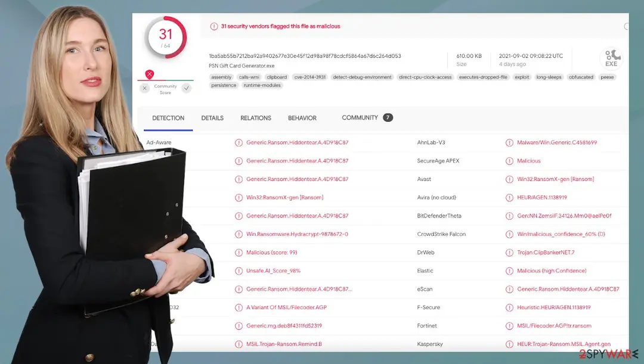Screen dimensions: 644x364
Task: Switch to the DETAILS tab
Action: point(212,118)
